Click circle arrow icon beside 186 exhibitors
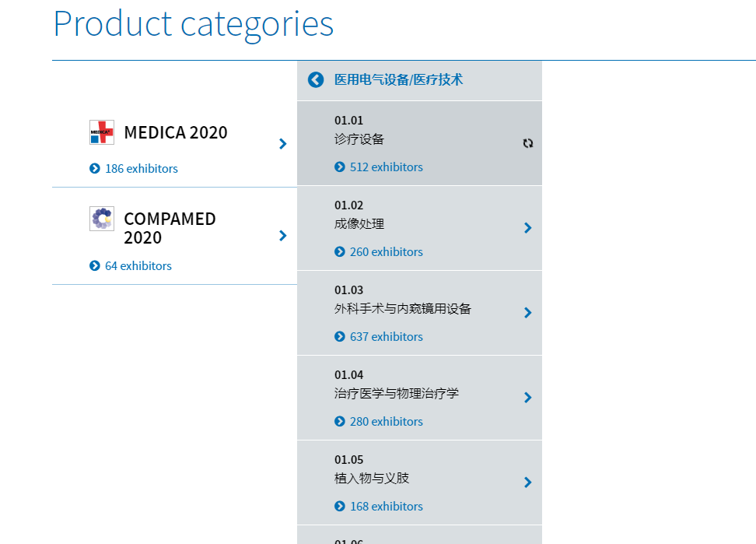Image resolution: width=756 pixels, height=544 pixels. point(95,168)
